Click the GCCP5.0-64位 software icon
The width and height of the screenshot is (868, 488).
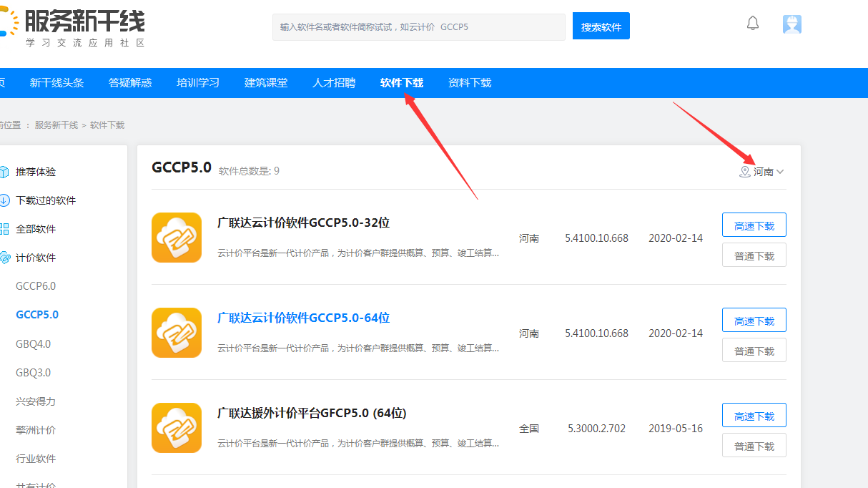pos(177,333)
